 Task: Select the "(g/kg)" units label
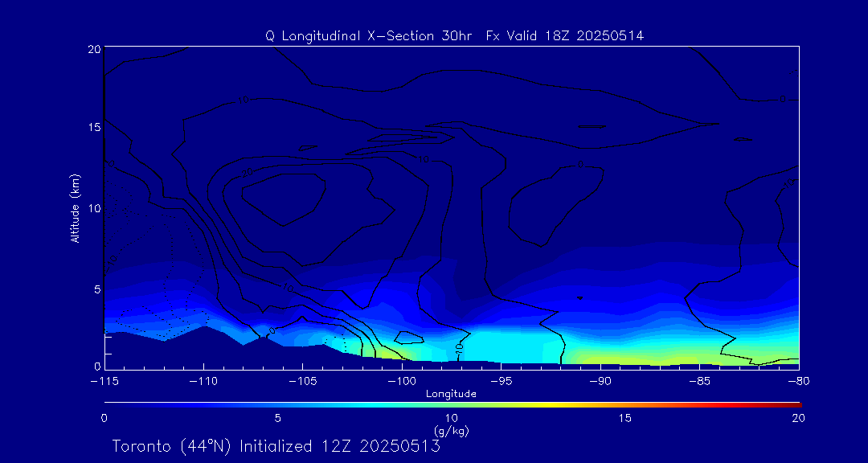(451, 430)
